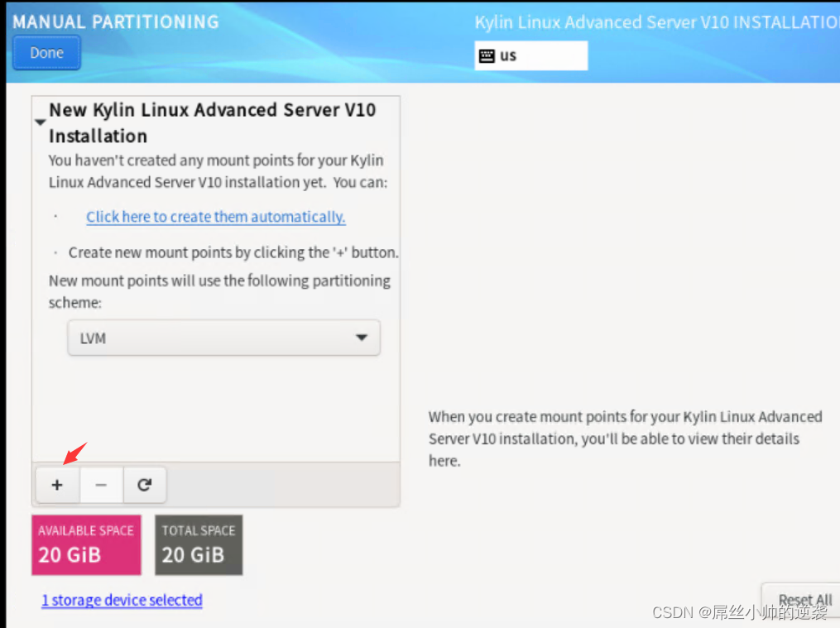Image resolution: width=840 pixels, height=628 pixels.
Task: Collapse the New Kylin Linux Installation section
Action: pos(41,122)
